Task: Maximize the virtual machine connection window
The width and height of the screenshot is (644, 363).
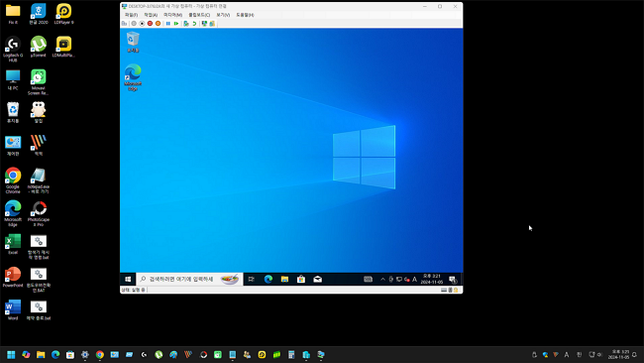Action: 440,6
